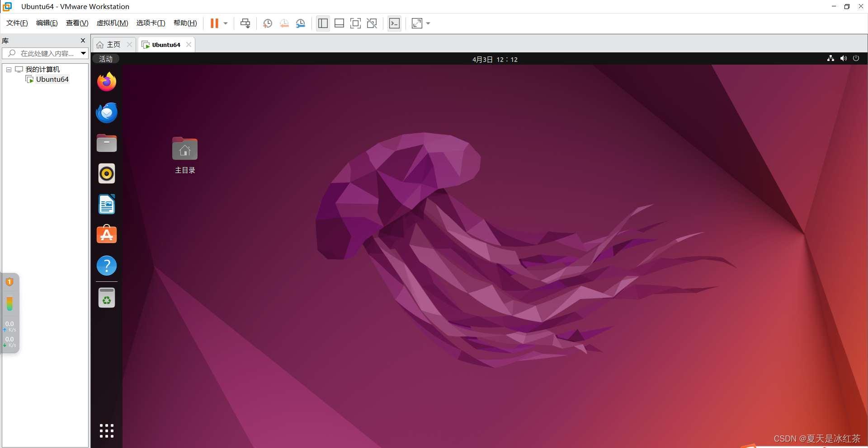Viewport: 868px width, 448px height.
Task: Open the snapshot manager icon
Action: point(301,23)
